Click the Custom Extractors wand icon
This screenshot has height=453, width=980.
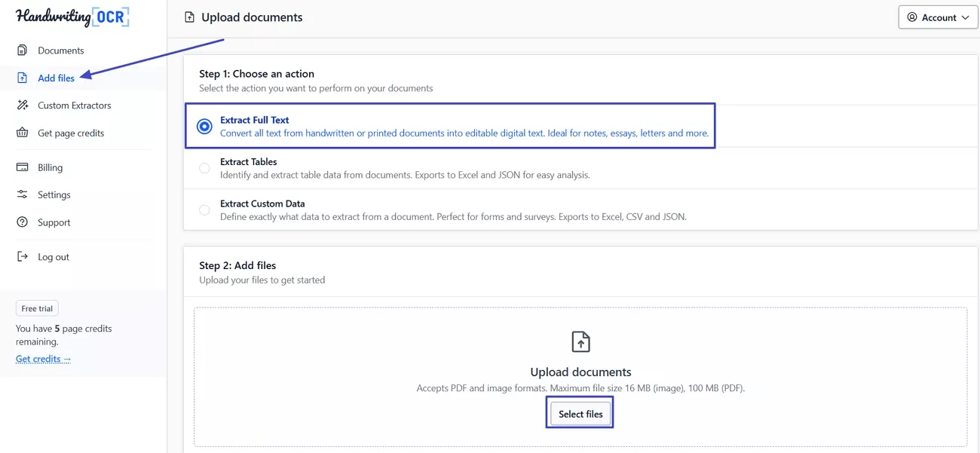pos(23,106)
